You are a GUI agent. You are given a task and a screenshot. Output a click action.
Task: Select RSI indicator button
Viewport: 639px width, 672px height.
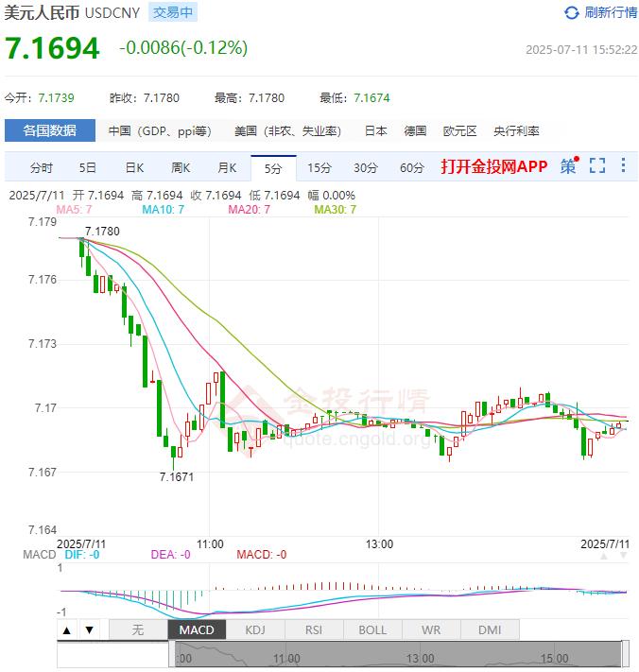(x=314, y=630)
